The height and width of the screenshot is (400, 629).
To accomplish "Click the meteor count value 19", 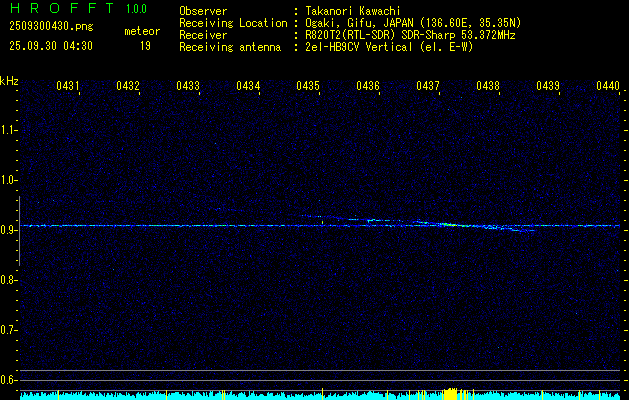I will pyautogui.click(x=145, y=46).
